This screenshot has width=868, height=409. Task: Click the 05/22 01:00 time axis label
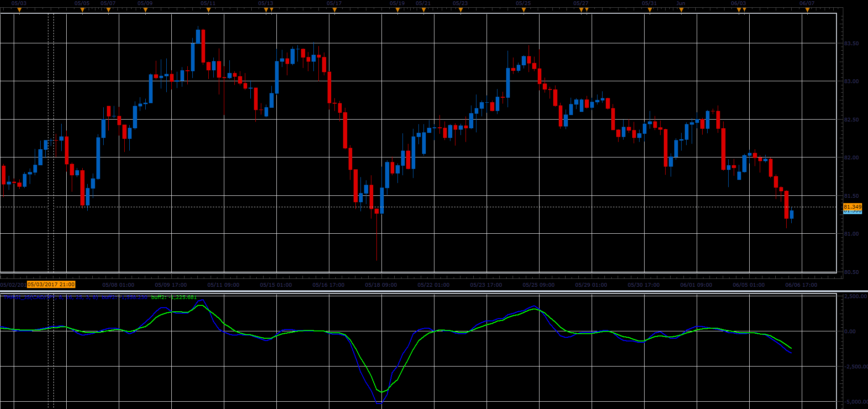click(434, 285)
